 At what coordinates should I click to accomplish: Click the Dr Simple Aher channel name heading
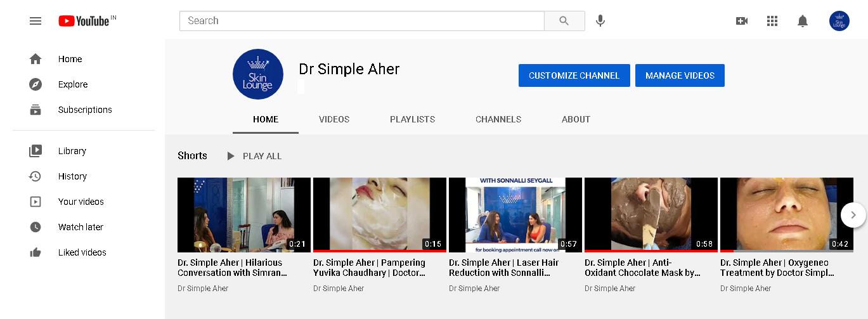click(x=349, y=69)
